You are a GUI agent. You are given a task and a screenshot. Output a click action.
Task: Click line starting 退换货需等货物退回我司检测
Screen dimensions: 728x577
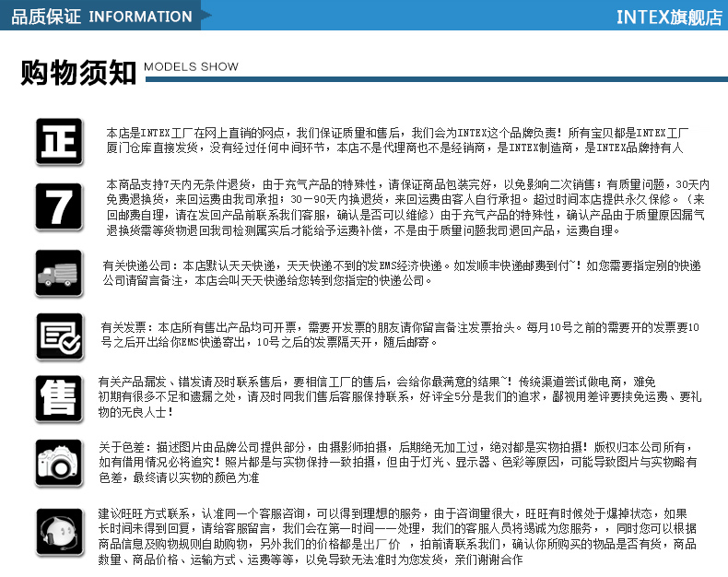pyautogui.click(x=362, y=230)
